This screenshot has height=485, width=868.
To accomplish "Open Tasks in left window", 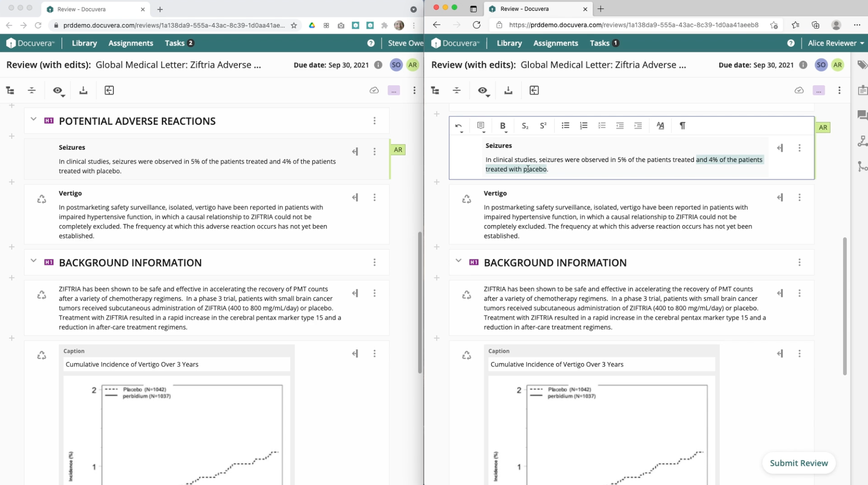I will pyautogui.click(x=179, y=43).
